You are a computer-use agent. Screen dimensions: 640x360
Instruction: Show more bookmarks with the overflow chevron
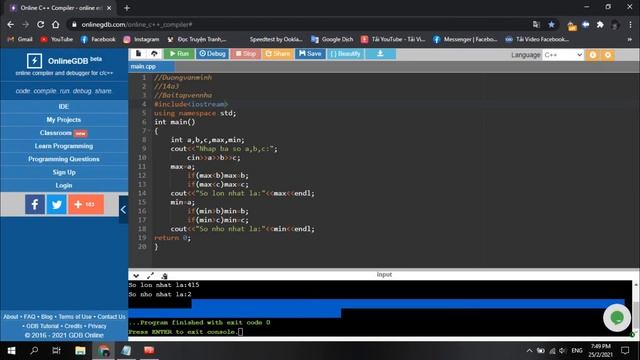[x=629, y=40]
